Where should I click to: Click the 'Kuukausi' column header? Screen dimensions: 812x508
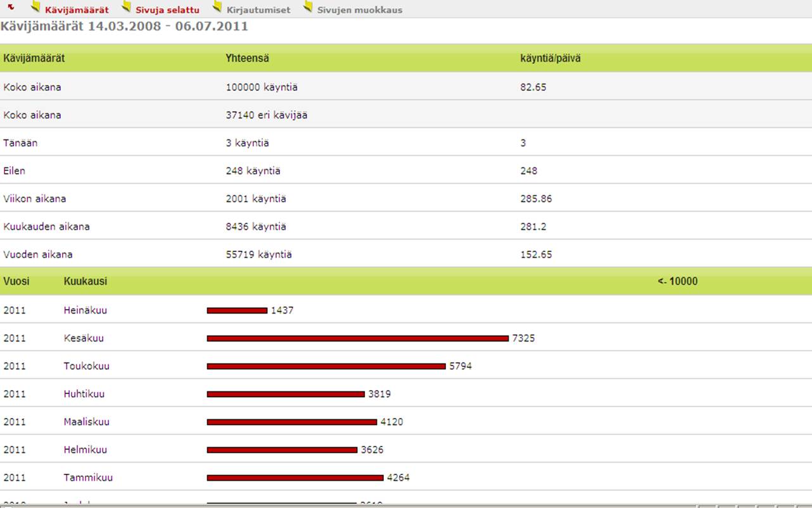86,281
